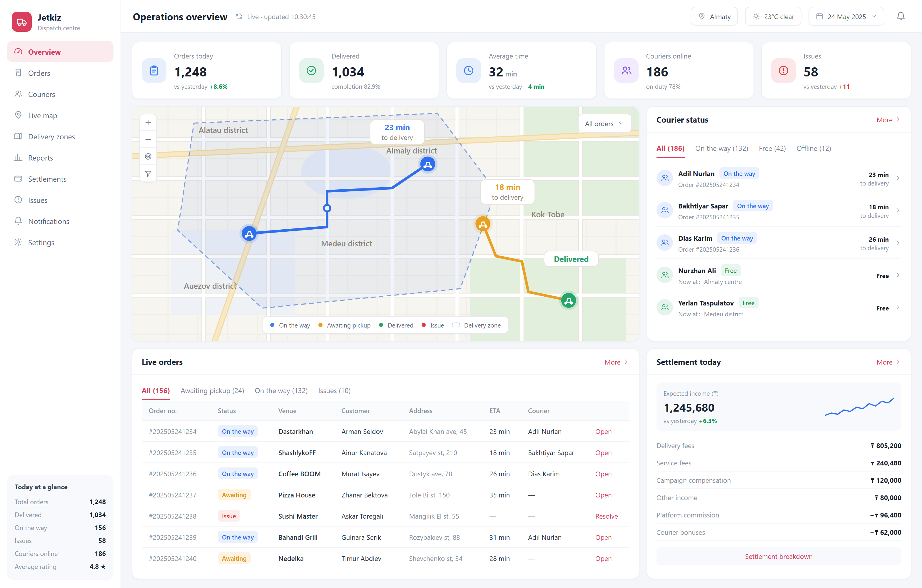The height and width of the screenshot is (588, 922).
Task: Toggle Awaiting pickup legend filter
Action: tap(344, 325)
